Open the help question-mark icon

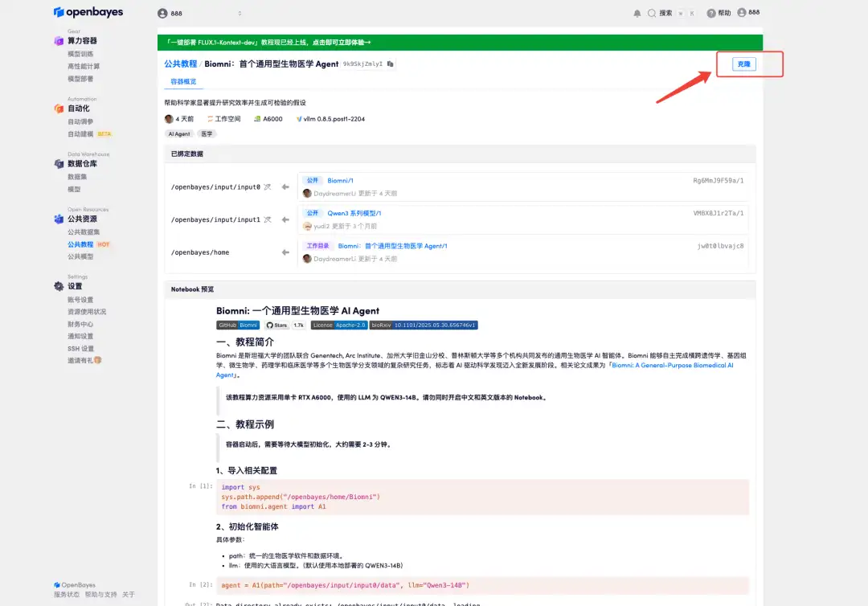click(711, 14)
